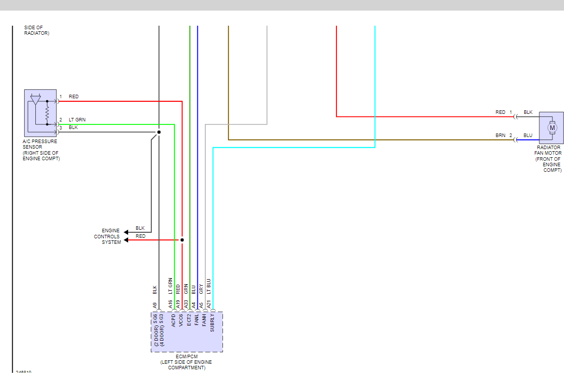Select the "RADIATOR FAN MOTOR" label
Viewport: 564px width, 392px height.
548,150
